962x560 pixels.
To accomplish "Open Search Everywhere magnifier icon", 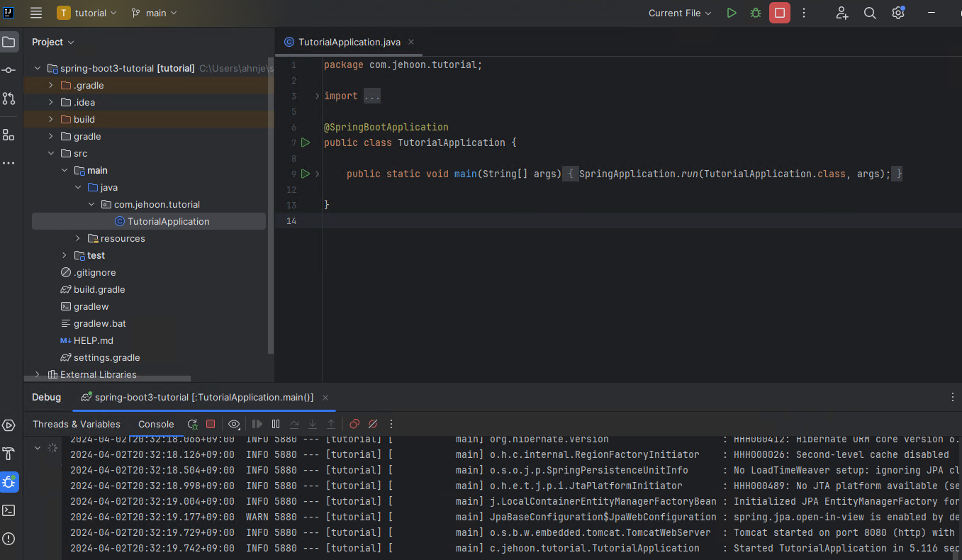I will [870, 13].
